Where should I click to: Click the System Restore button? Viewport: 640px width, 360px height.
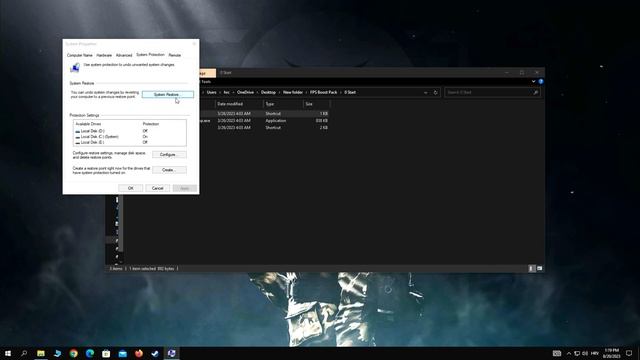tap(168, 94)
